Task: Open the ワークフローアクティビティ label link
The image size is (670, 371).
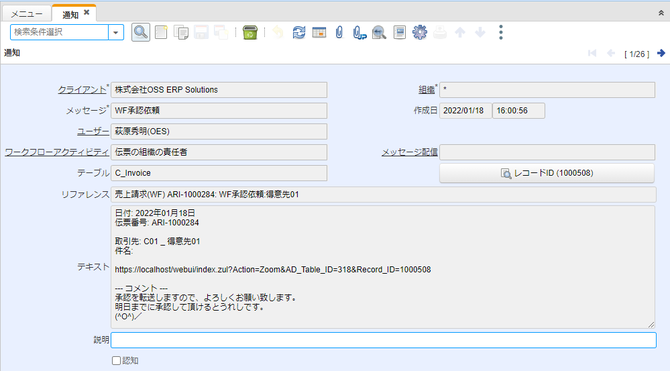Action: 57,152
